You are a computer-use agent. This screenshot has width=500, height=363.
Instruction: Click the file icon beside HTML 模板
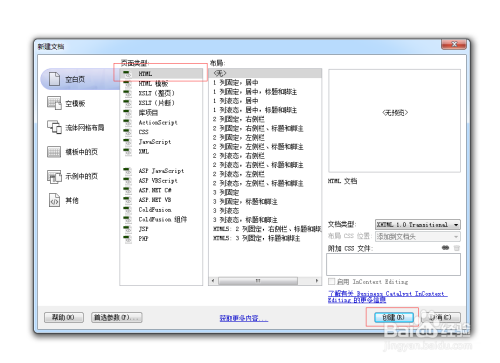(127, 84)
